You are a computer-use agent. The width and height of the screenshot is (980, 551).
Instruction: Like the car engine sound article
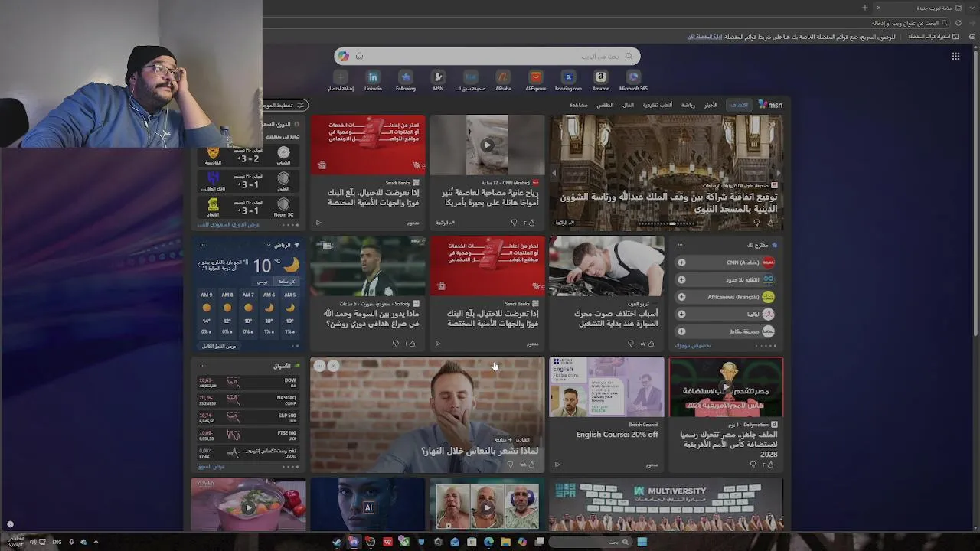[x=652, y=344]
